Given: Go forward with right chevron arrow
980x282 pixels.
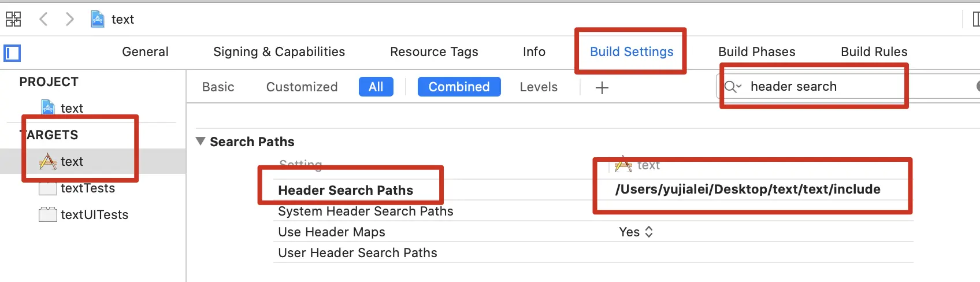Looking at the screenshot, I should 70,19.
